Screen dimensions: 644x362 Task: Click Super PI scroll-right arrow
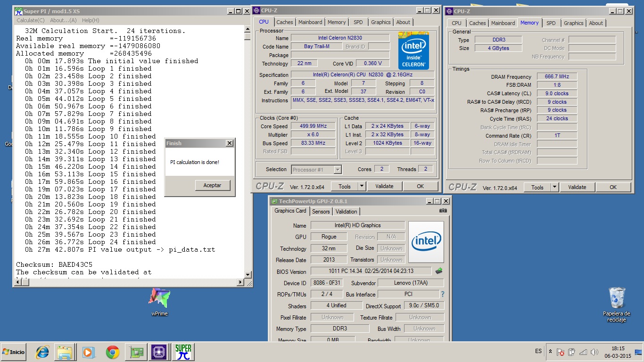pyautogui.click(x=240, y=282)
